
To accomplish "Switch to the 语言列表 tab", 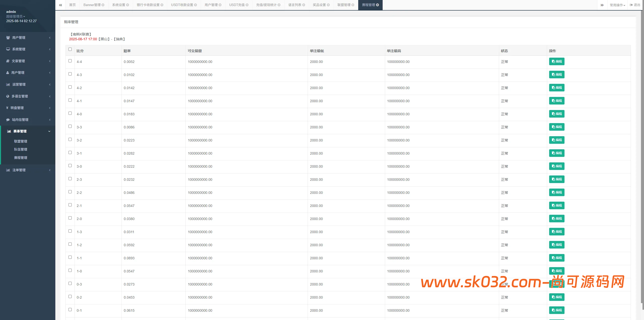I will click(x=295, y=5).
